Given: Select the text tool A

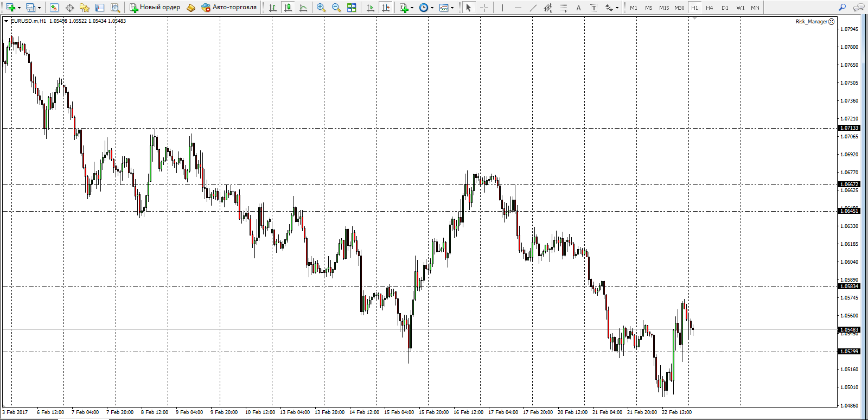Looking at the screenshot, I should tap(578, 8).
